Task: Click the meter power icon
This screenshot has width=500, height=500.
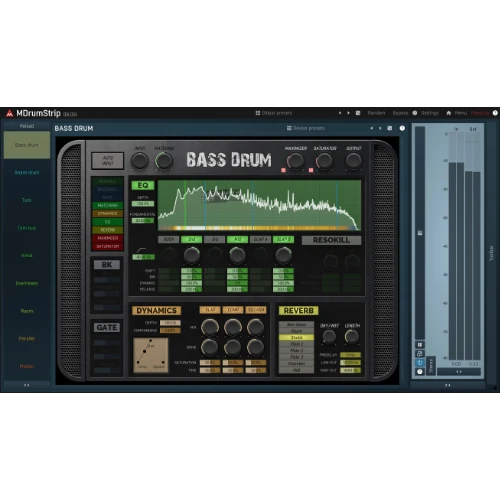Action: 420,363
